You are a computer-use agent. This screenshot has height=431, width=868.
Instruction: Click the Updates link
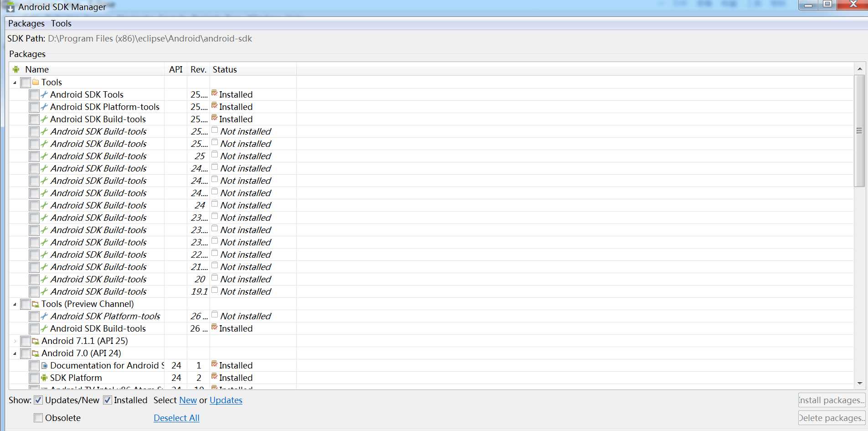click(226, 400)
